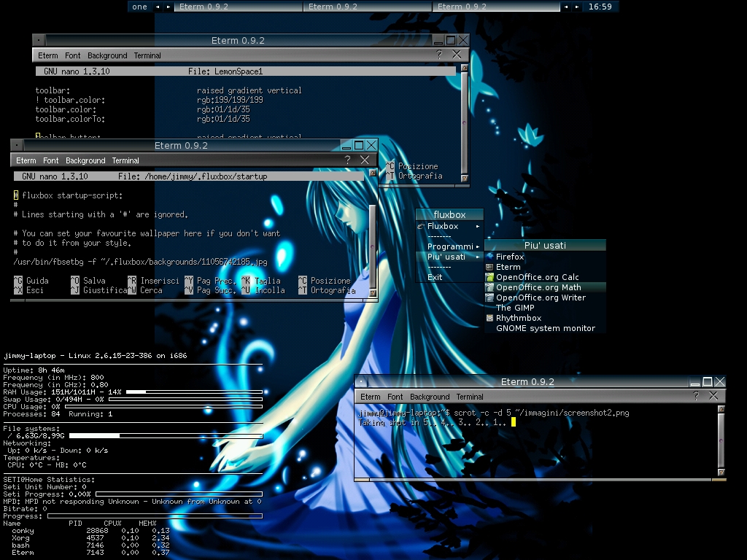The height and width of the screenshot is (560, 747).
Task: Hit the X icon in startup Eterm menubar
Action: click(365, 160)
